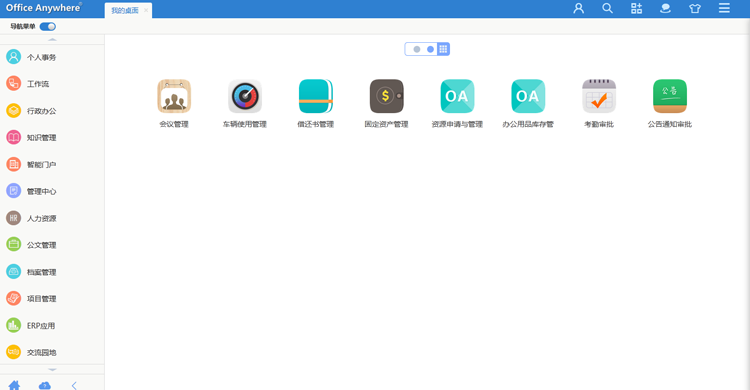
Task: Click the 车辆使用管理 text label
Action: [x=245, y=124]
